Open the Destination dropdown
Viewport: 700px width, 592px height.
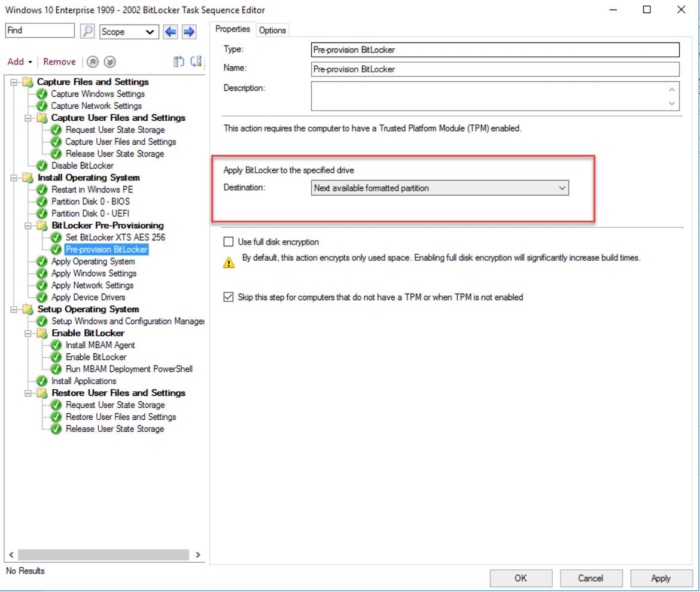coord(561,188)
